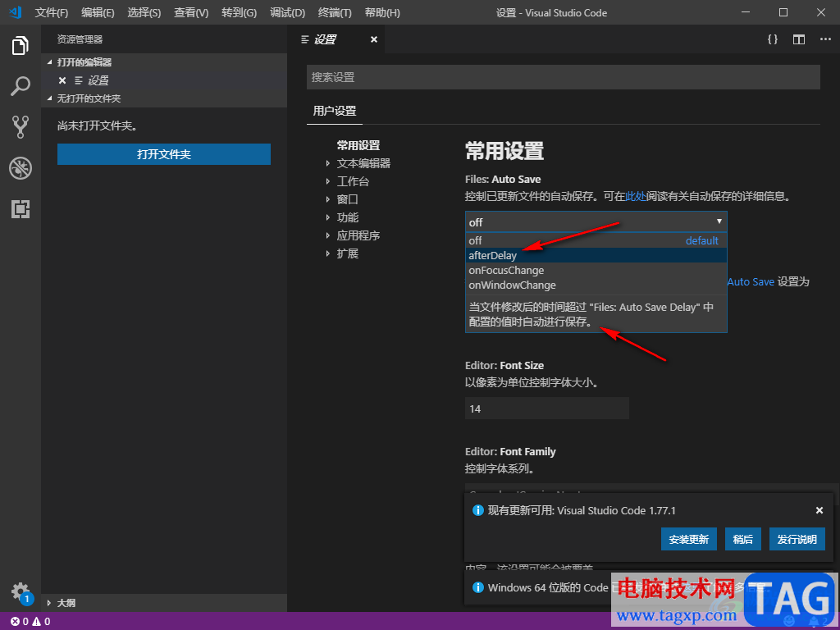Expand 工作台 settings category
The width and height of the screenshot is (840, 630).
353,181
